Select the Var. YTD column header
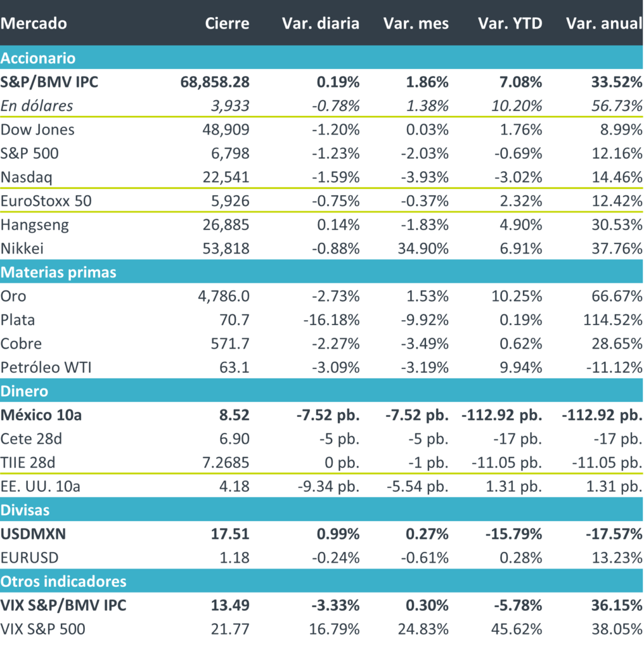This screenshot has height=649, width=644. point(510,23)
